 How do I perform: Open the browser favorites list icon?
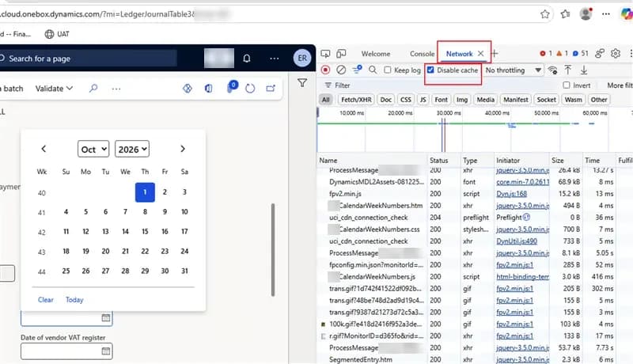click(565, 14)
